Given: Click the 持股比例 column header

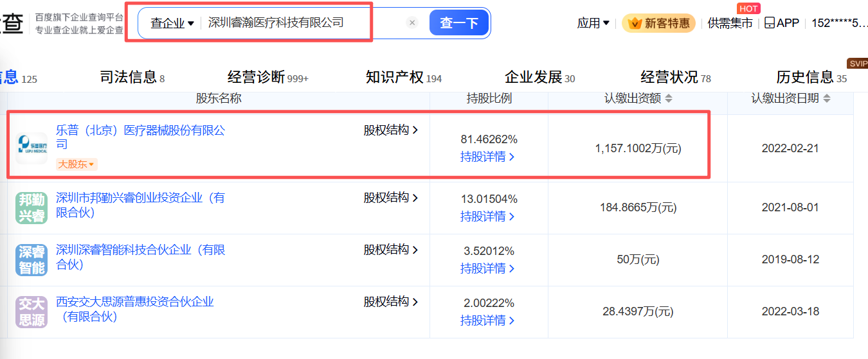Looking at the screenshot, I should [489, 99].
